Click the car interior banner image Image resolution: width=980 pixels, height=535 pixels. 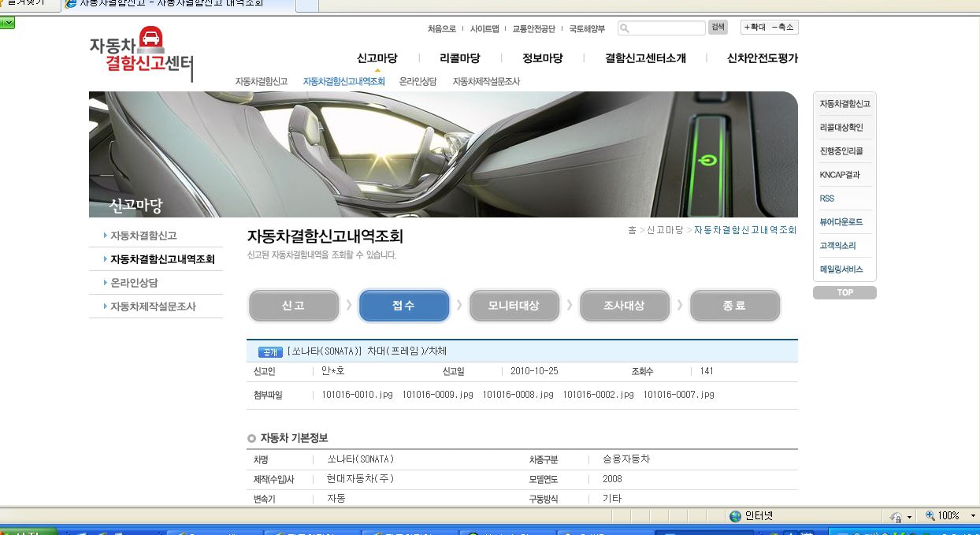point(444,154)
